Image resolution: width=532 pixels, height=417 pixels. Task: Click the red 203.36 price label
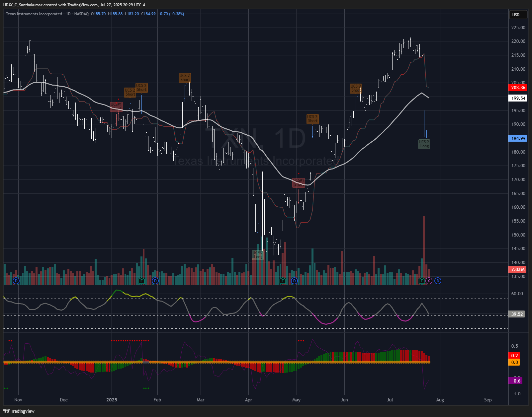pos(518,88)
